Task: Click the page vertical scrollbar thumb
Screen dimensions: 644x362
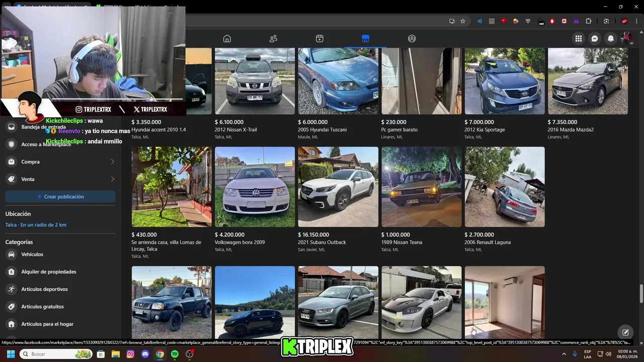Action: [641, 294]
